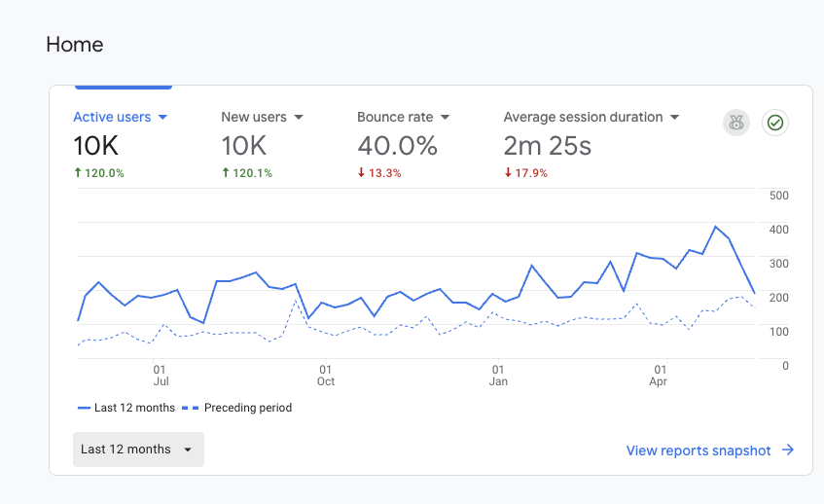824x504 pixels.
Task: Switch to the 2m 25s session duration value
Action: click(547, 146)
